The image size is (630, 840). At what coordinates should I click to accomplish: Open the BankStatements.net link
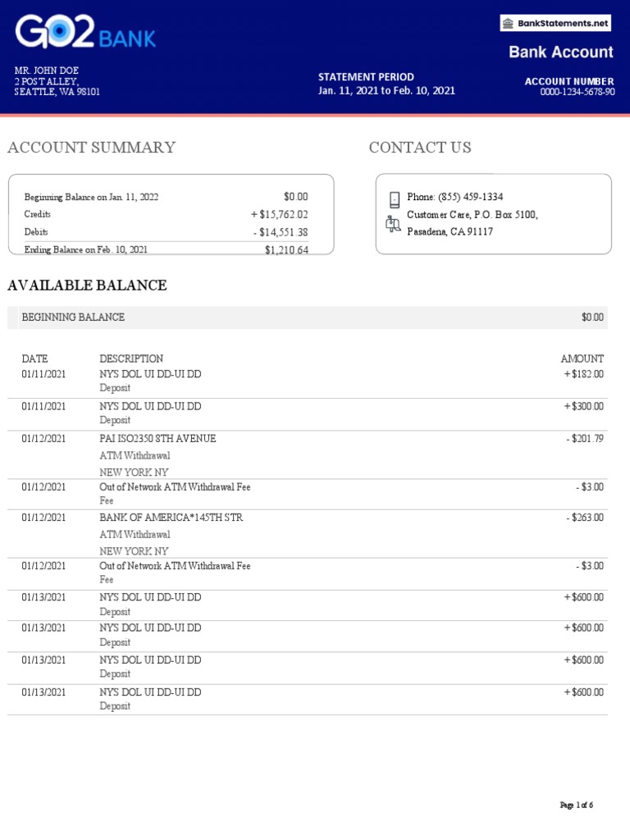click(x=563, y=23)
